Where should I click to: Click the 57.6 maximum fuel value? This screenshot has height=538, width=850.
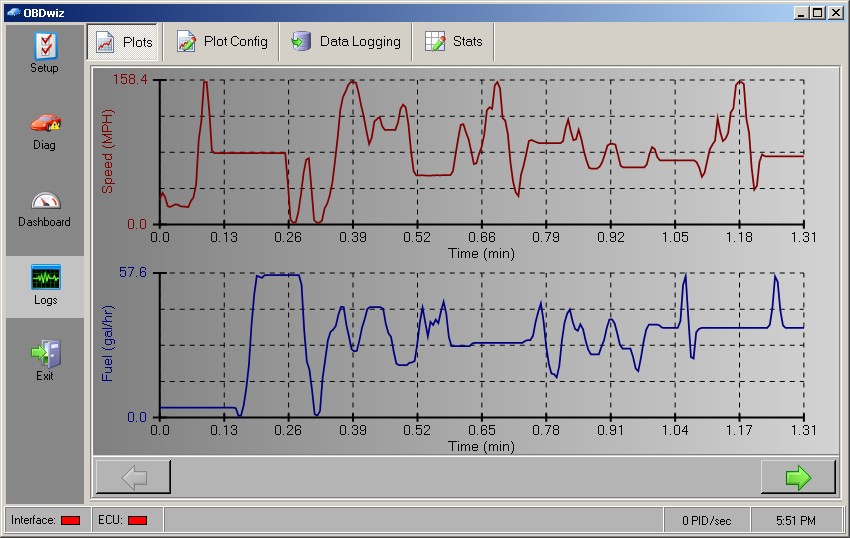133,272
